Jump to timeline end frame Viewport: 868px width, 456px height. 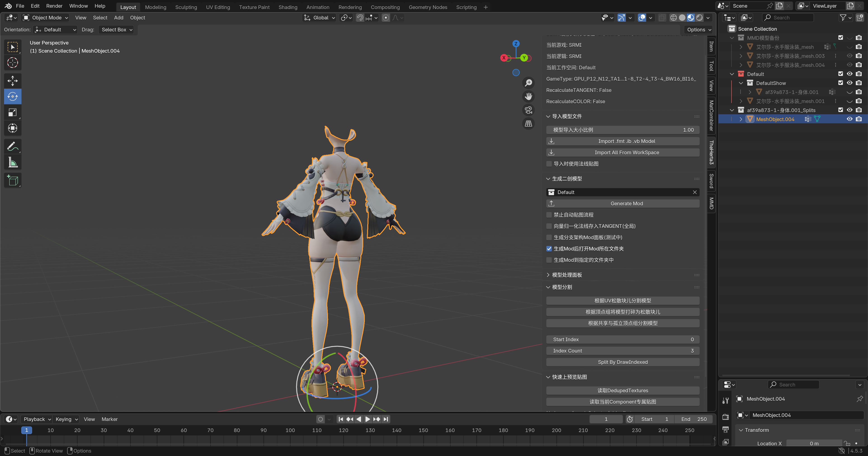click(x=386, y=419)
